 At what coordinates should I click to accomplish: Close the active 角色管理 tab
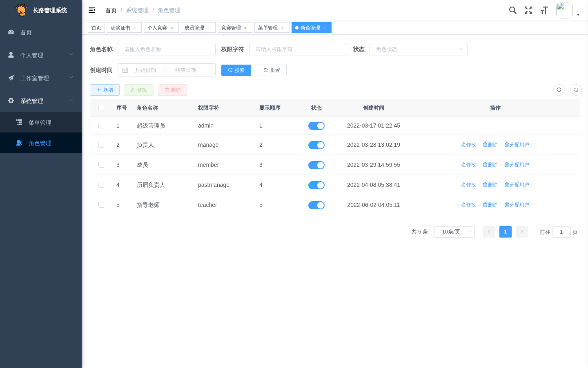pyautogui.click(x=324, y=28)
